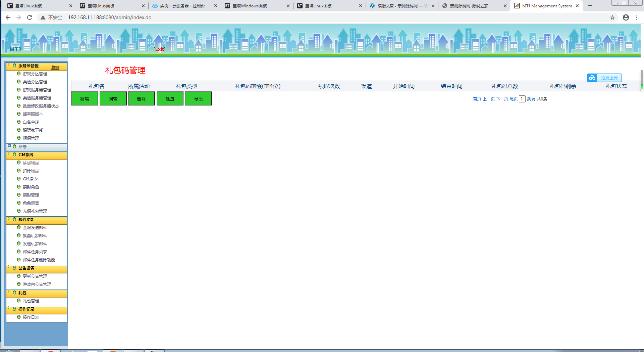
Task: Click the red Exit link in banner
Action: tap(160, 49)
